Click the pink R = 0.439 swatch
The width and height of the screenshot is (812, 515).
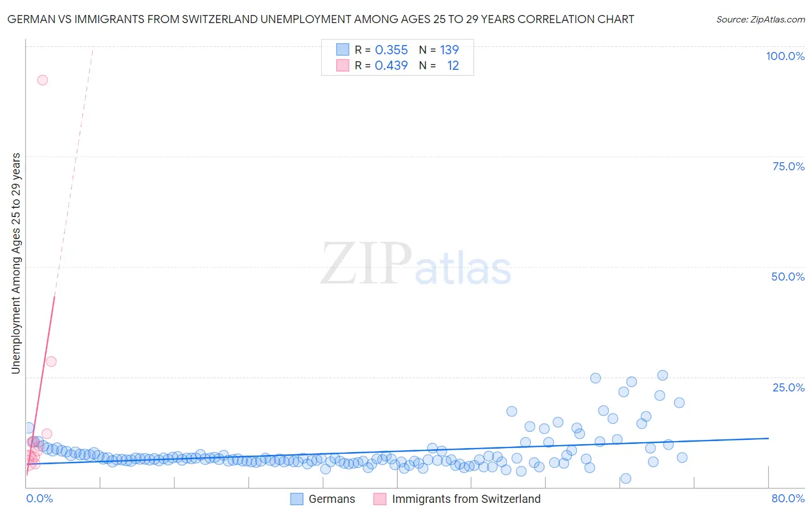342,65
